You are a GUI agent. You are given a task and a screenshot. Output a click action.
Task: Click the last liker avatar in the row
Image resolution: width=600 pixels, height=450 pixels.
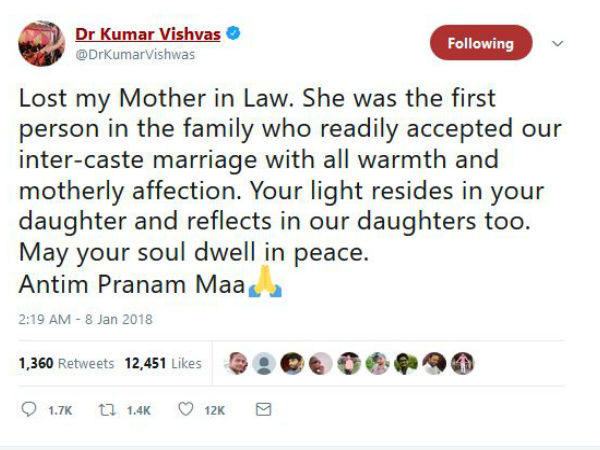coord(462,364)
